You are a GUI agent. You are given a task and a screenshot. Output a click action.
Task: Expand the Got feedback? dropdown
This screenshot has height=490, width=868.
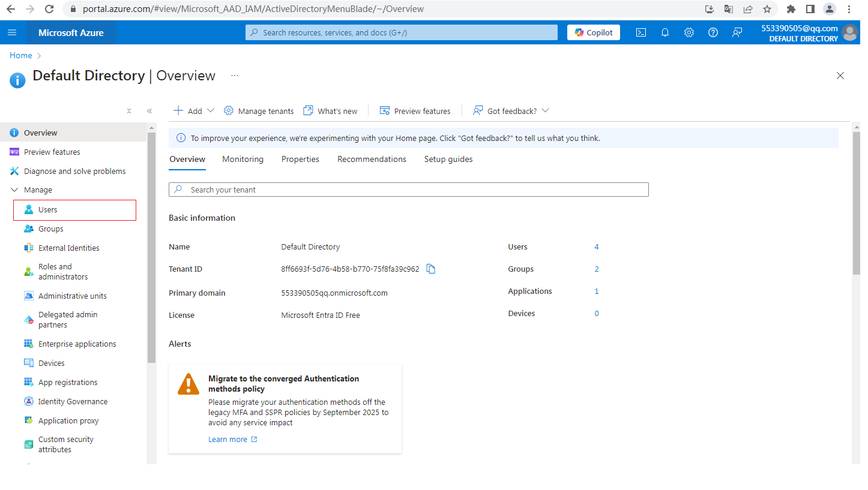pos(511,111)
